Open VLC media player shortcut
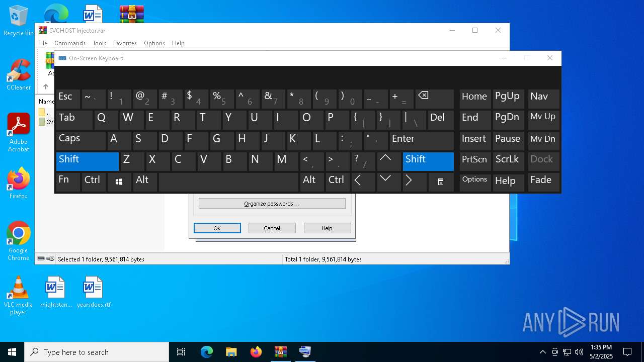Image resolution: width=644 pixels, height=362 pixels. point(18,296)
